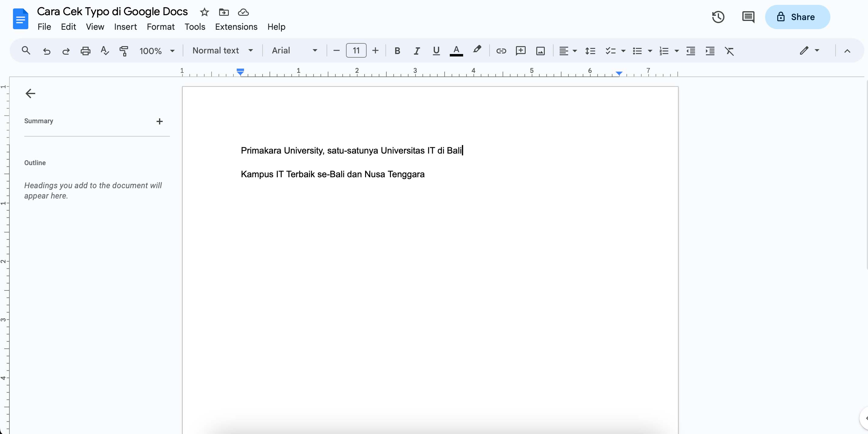This screenshot has height=434, width=868.
Task: Click the search menus magnifier icon
Action: click(x=26, y=51)
